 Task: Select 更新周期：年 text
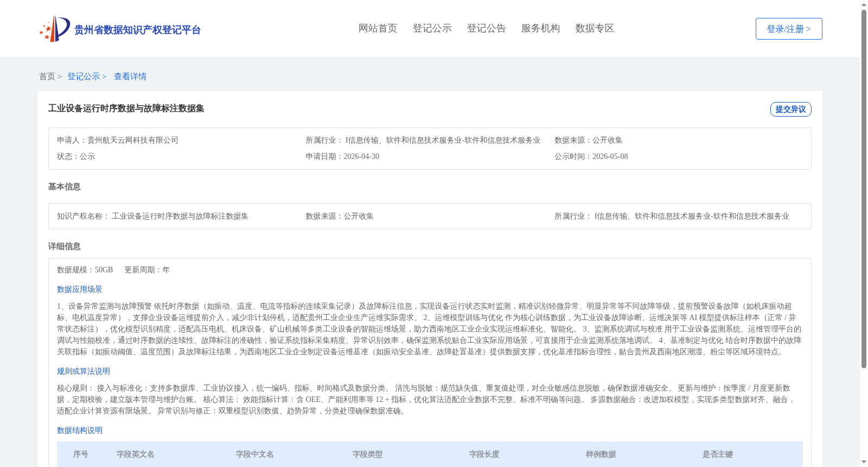click(147, 270)
